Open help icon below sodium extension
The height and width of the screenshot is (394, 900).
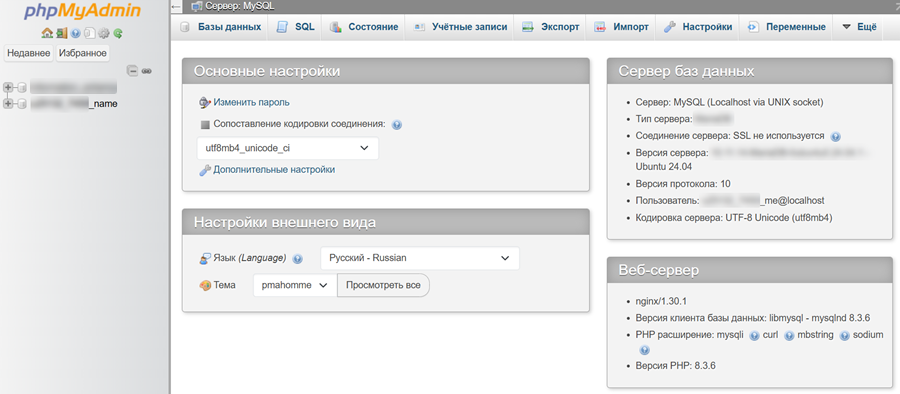pos(644,350)
